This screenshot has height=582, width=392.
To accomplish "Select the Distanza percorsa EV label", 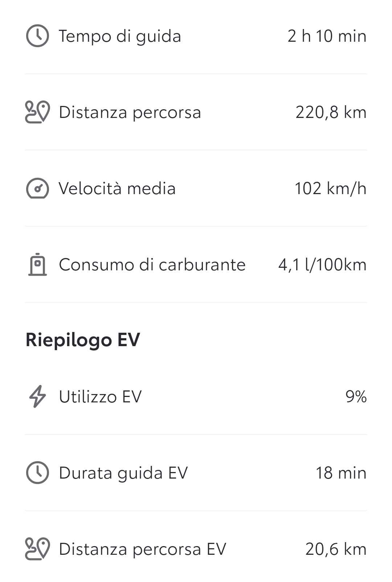I will pyautogui.click(x=143, y=549).
